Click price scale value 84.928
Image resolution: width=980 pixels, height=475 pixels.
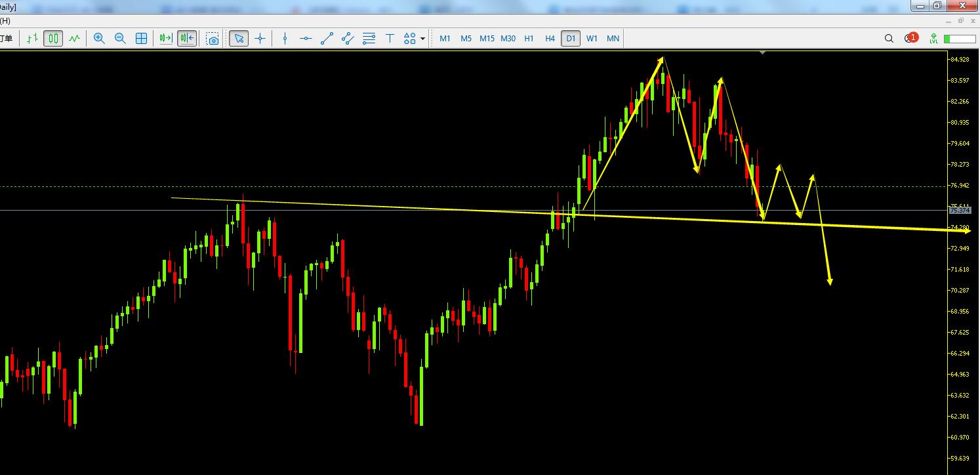click(x=960, y=60)
